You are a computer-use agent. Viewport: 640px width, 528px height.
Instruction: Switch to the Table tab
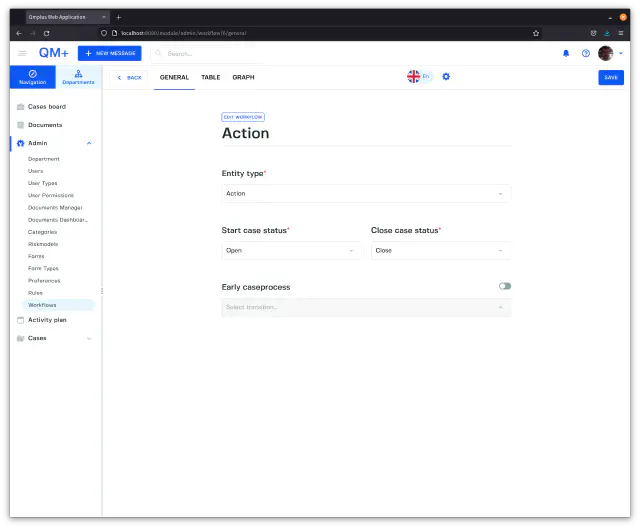[211, 77]
